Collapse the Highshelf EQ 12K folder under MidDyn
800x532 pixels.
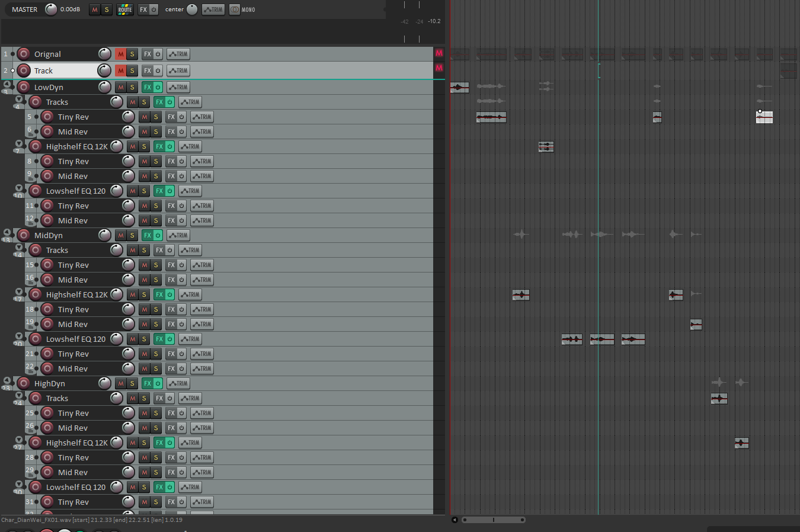point(19,291)
